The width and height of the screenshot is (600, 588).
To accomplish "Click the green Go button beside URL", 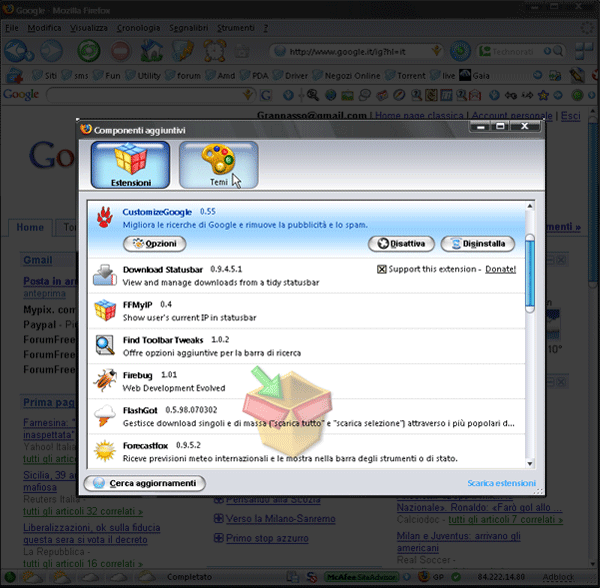I will pos(460,50).
